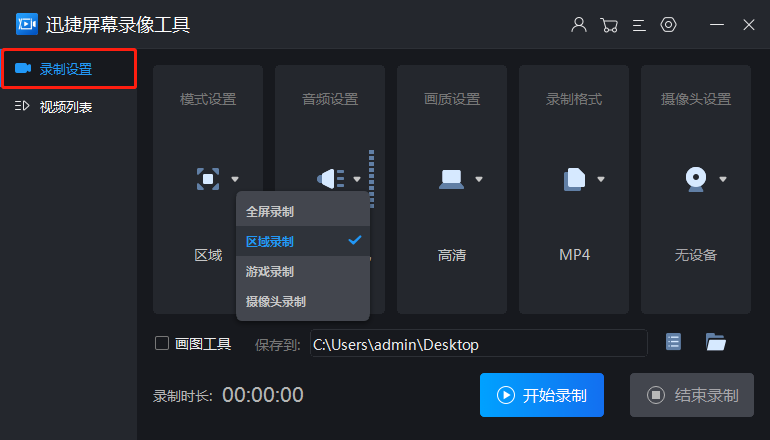This screenshot has width=770, height=440.
Task: Expand the 模式设置 dropdown arrow
Action: click(235, 179)
